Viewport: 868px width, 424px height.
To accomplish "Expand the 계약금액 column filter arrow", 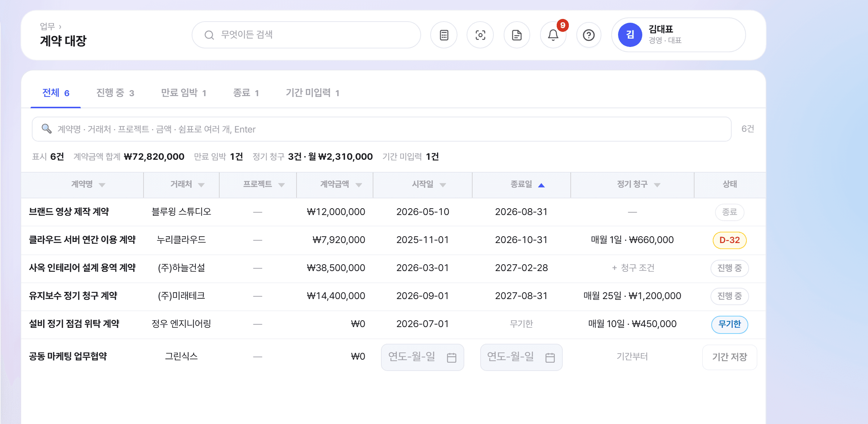I will click(x=359, y=185).
